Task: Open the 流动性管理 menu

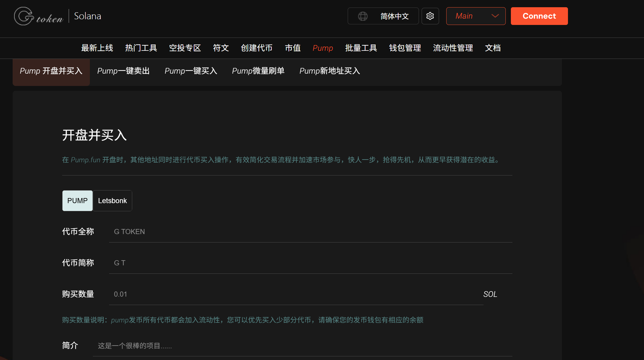Action: pyautogui.click(x=453, y=48)
